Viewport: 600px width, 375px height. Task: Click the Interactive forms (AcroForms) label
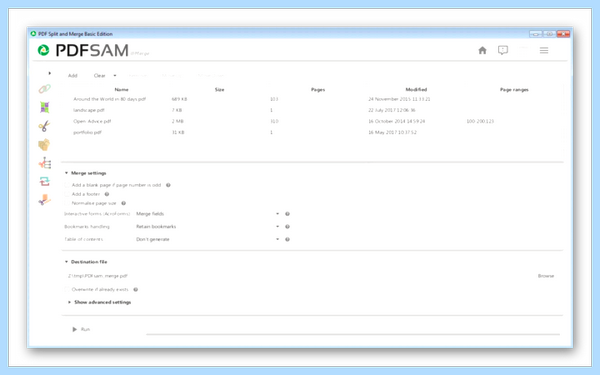[x=97, y=214]
